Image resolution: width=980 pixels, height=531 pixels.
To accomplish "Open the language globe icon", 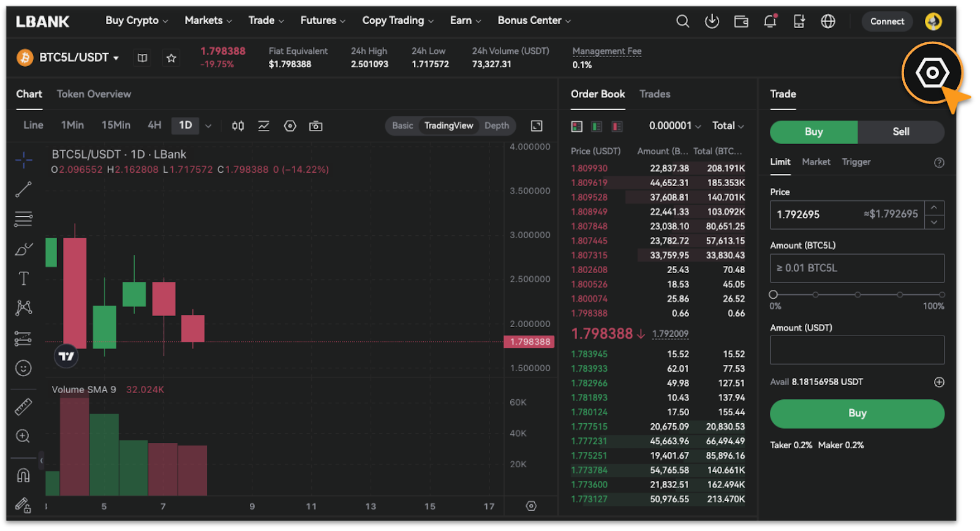I will point(828,21).
